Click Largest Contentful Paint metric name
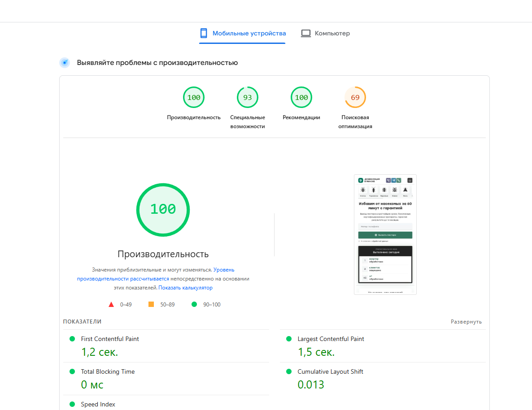Viewport: 532px width, 410px height. [x=331, y=339]
